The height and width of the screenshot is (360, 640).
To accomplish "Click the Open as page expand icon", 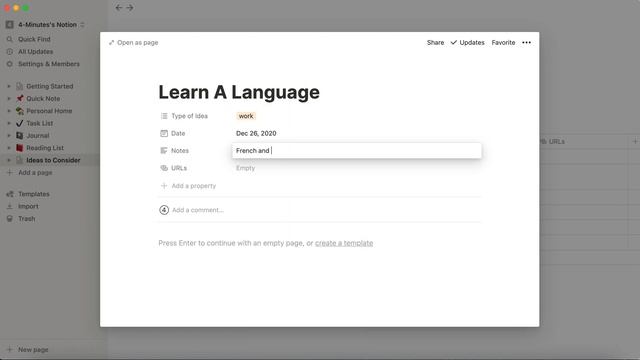I will click(x=111, y=42).
